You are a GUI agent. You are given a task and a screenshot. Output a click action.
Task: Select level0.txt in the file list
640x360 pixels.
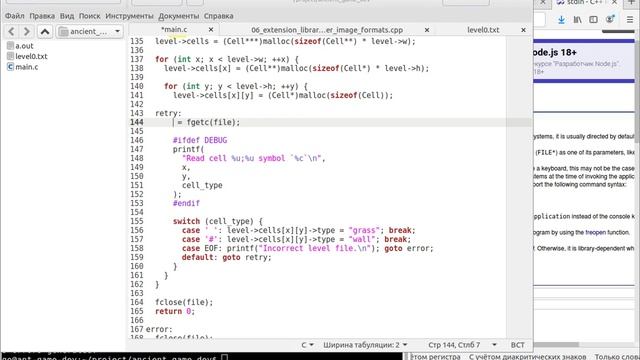31,56
